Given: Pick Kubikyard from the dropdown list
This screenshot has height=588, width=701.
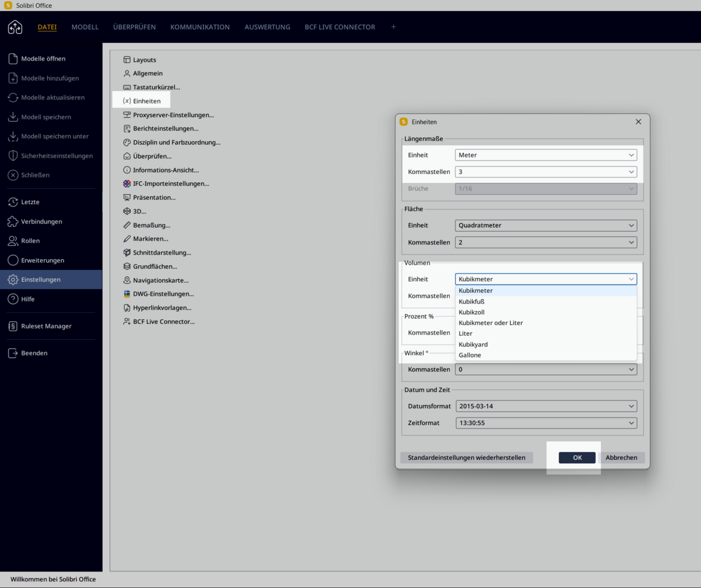Looking at the screenshot, I should coord(546,345).
